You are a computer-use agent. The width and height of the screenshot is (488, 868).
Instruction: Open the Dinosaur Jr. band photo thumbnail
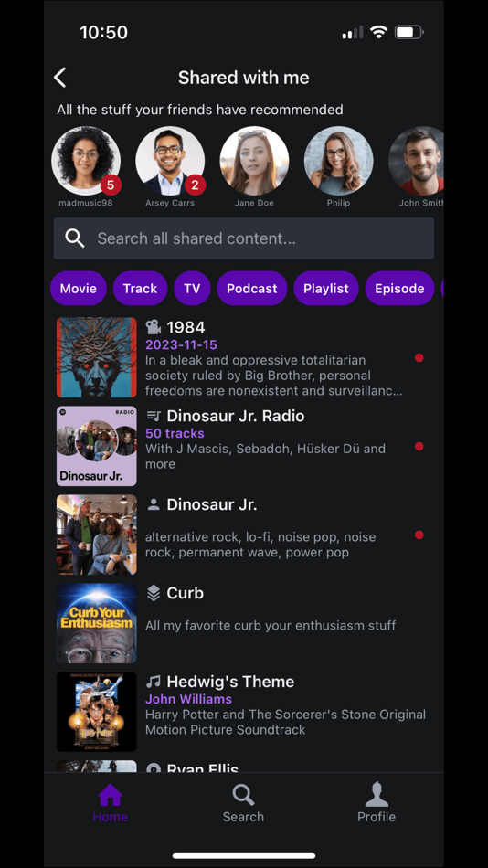[x=96, y=535]
